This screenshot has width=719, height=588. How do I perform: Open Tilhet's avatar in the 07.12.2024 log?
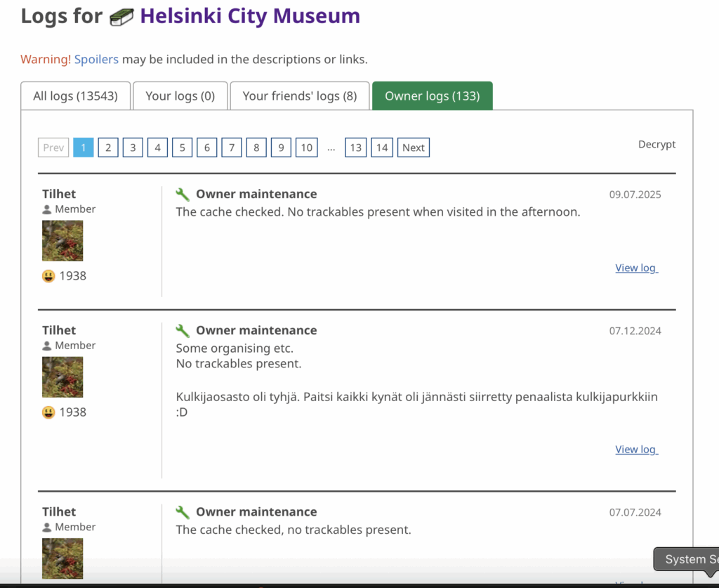click(62, 377)
